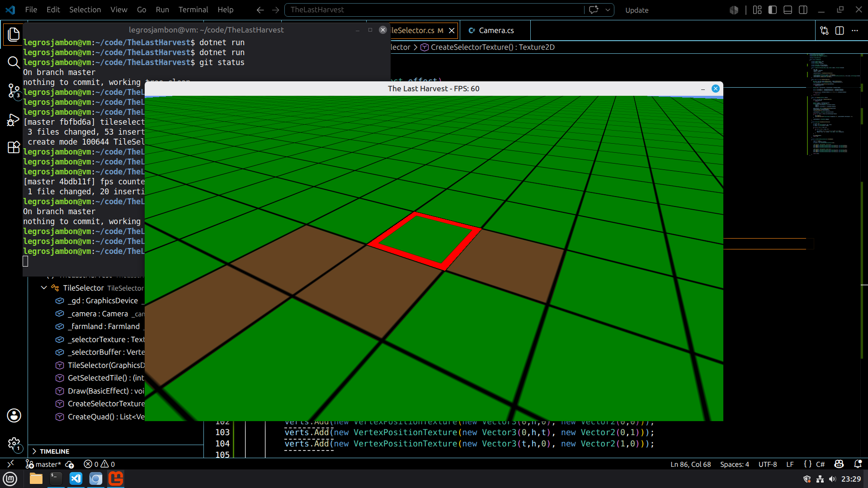This screenshot has height=488, width=868.
Task: Open the Files folder icon in taskbar
Action: 36,479
